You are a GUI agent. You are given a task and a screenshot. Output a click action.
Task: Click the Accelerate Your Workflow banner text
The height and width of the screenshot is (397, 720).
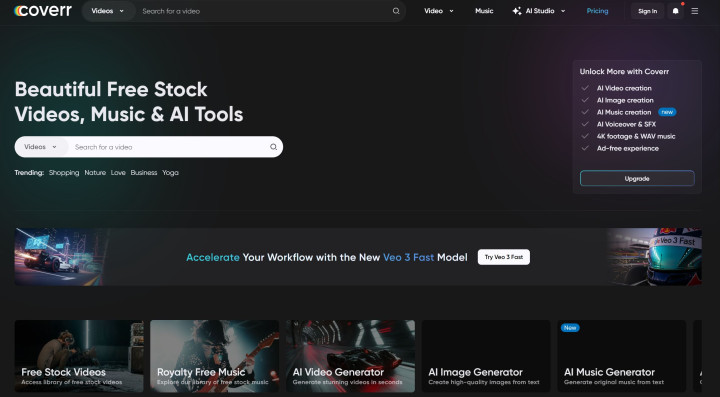(x=326, y=257)
